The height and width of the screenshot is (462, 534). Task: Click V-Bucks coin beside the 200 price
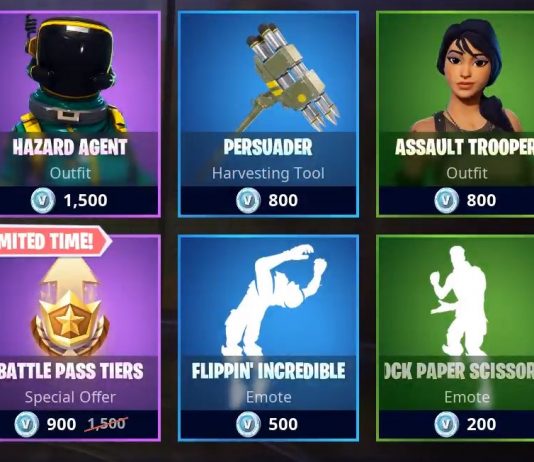[446, 424]
